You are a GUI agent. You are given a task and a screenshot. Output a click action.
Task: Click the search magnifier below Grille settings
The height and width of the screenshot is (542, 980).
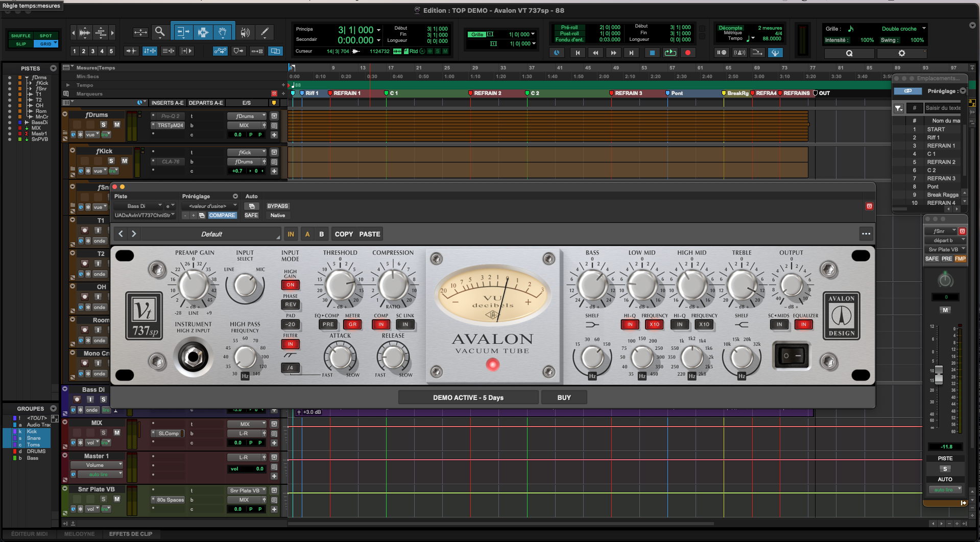pyautogui.click(x=849, y=53)
